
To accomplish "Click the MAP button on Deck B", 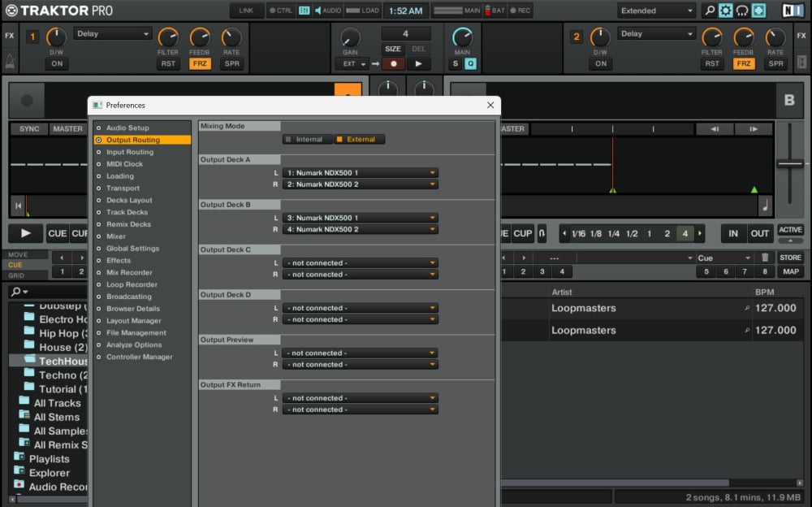I will coord(790,271).
